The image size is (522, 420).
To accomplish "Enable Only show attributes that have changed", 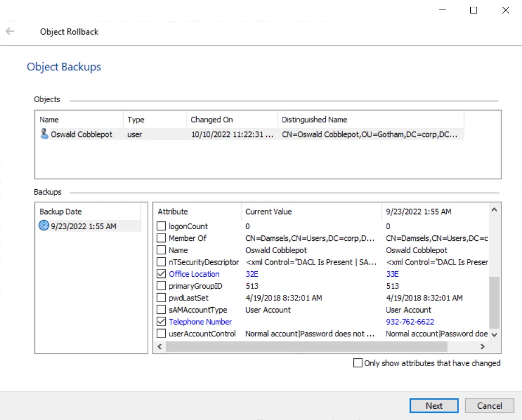I will tap(358, 363).
